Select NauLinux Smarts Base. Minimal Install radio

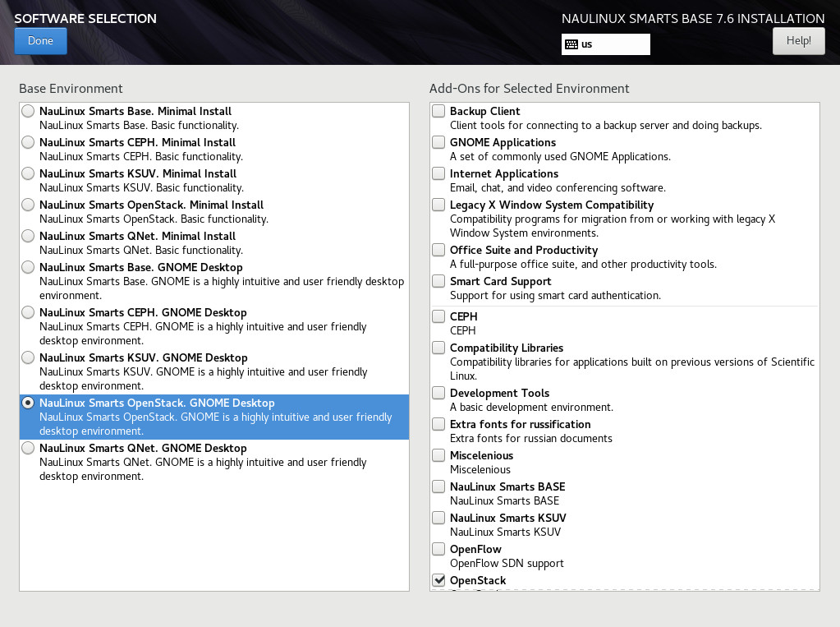click(x=29, y=111)
